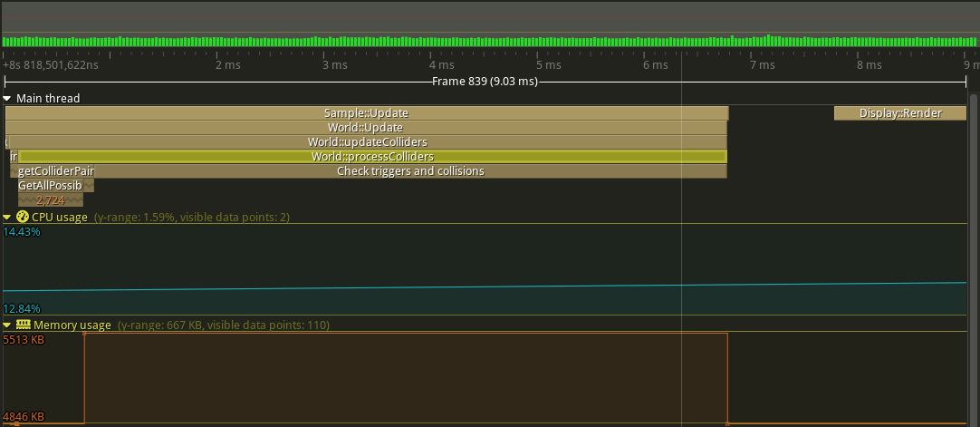Viewport: 980px width, 427px height.
Task: Click the 4846 KB memory minimum label
Action: tap(24, 416)
